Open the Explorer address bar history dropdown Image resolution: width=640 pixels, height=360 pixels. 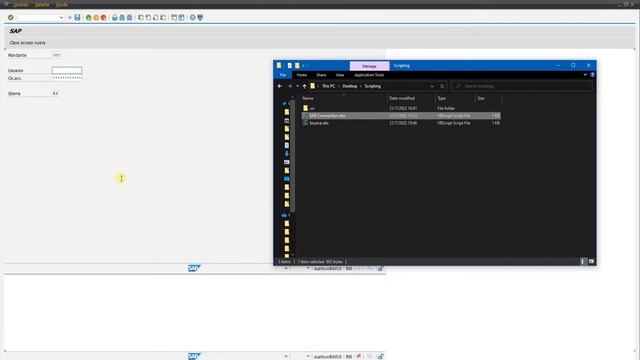click(432, 86)
